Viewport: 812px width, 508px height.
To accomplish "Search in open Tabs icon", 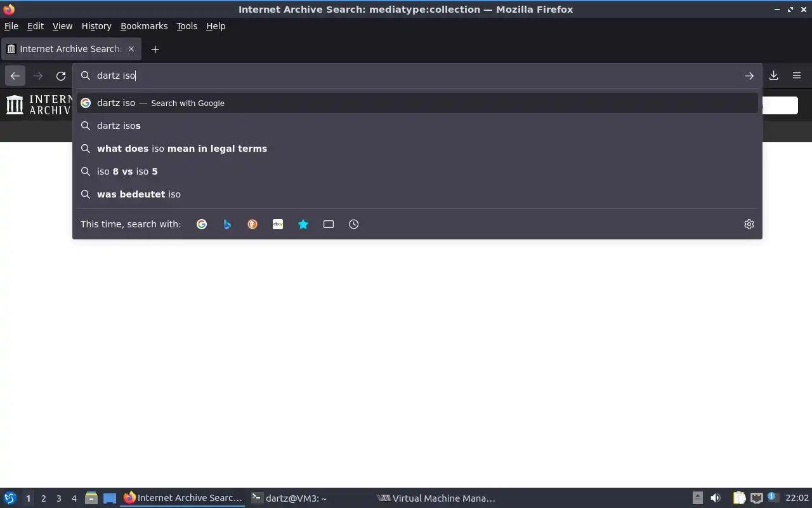I will click(329, 224).
